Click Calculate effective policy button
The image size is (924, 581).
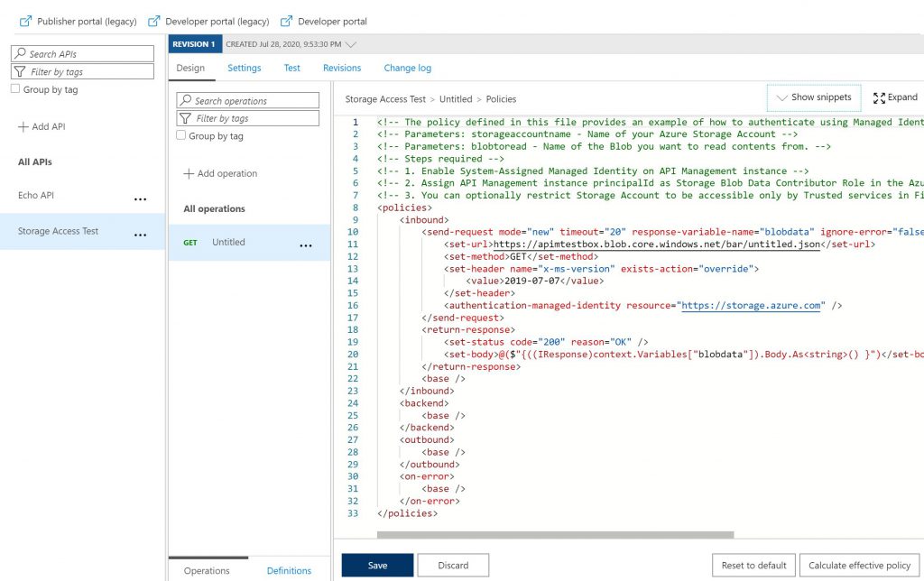(859, 565)
